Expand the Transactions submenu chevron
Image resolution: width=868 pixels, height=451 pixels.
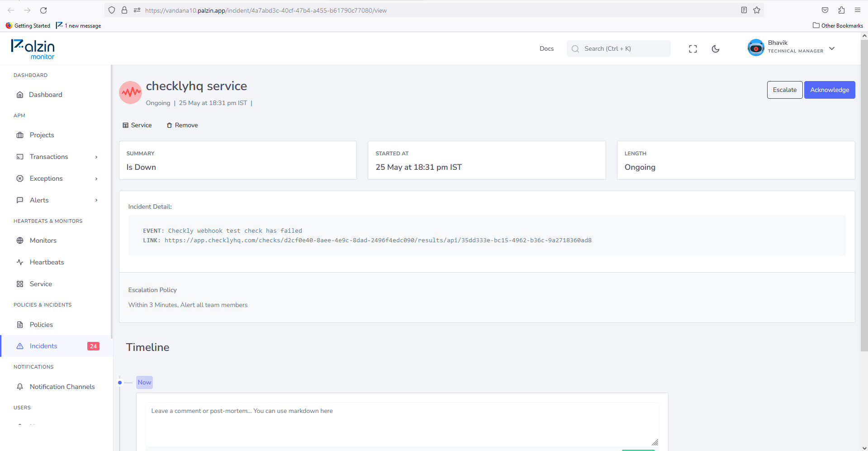point(96,157)
